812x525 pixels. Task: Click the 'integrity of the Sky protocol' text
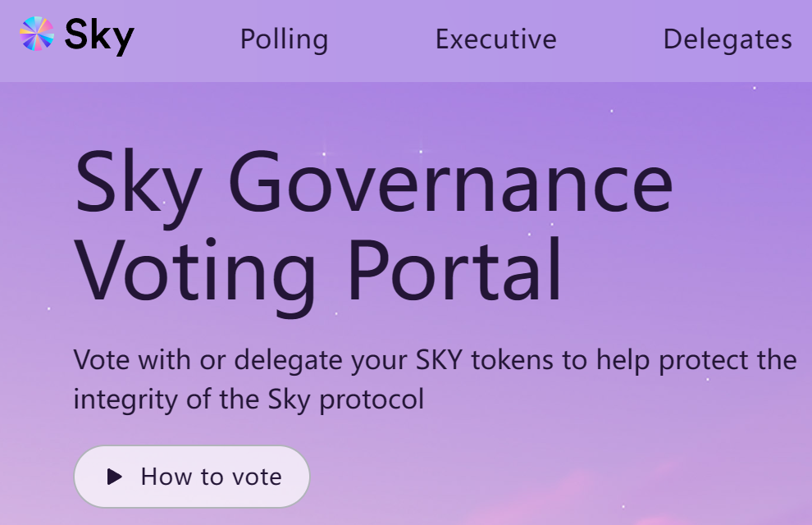click(249, 400)
